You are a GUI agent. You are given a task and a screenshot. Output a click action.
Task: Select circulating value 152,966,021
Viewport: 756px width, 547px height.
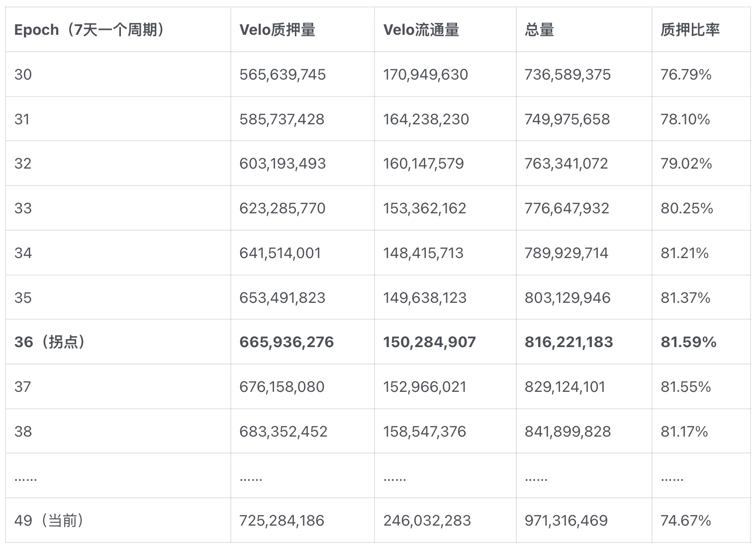425,387
